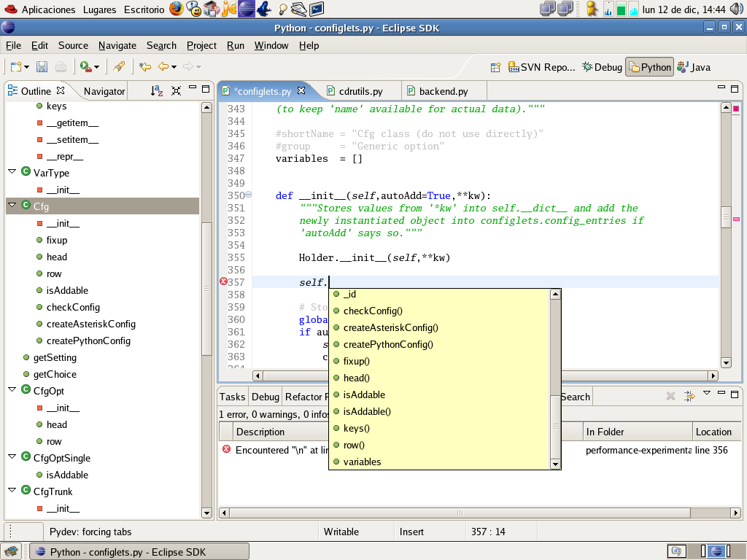Screen dimensions: 747x560
Task: Minimize the Outline view panel
Action: tap(193, 87)
